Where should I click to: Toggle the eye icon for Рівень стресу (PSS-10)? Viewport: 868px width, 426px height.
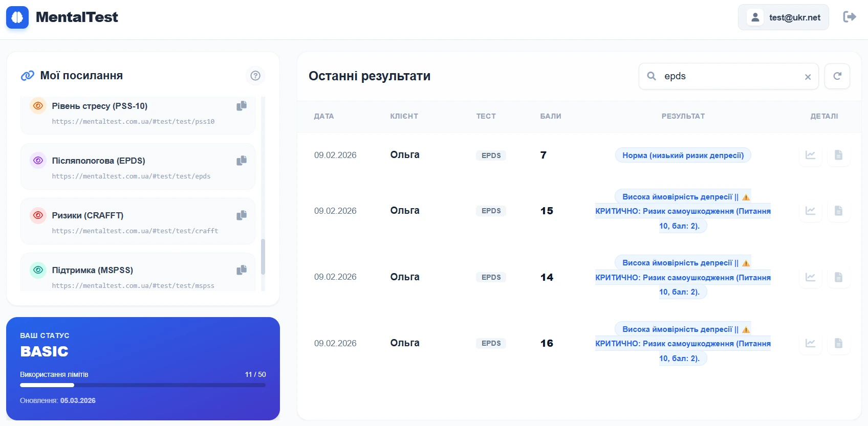[x=38, y=106]
